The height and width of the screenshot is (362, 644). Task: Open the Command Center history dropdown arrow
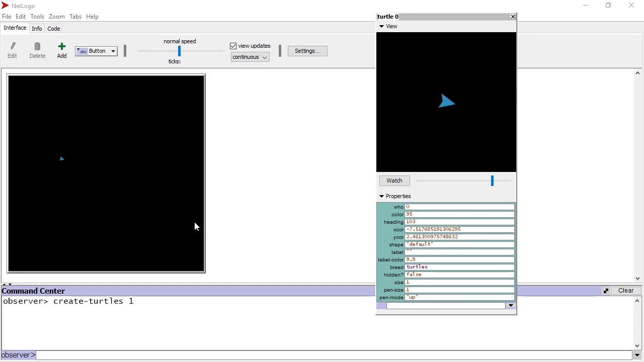[x=637, y=355]
